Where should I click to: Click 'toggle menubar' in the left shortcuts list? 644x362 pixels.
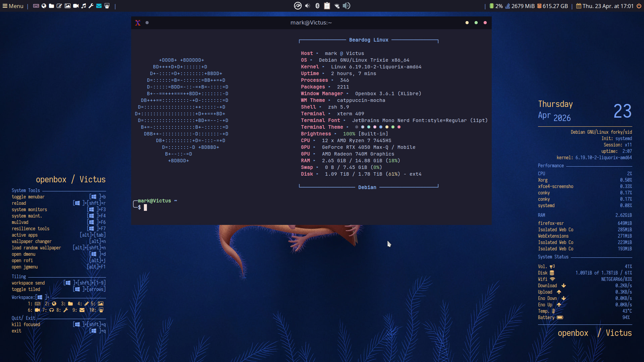28,197
